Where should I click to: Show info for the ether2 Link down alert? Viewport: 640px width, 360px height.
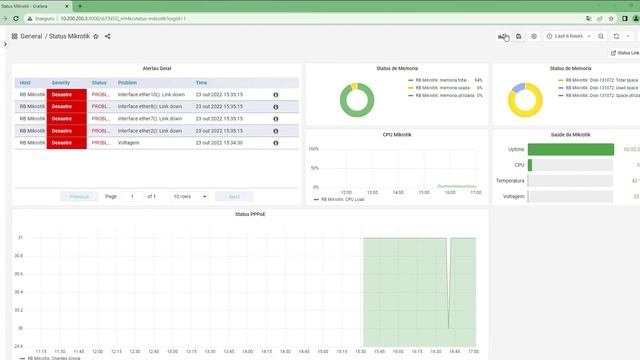[276, 131]
